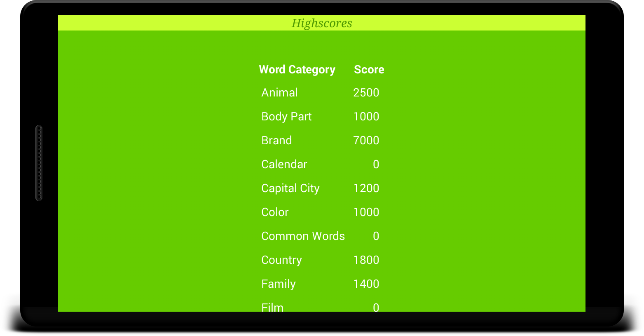This screenshot has width=644, height=336.
Task: Tap the Family score of 1400
Action: pyautogui.click(x=366, y=284)
